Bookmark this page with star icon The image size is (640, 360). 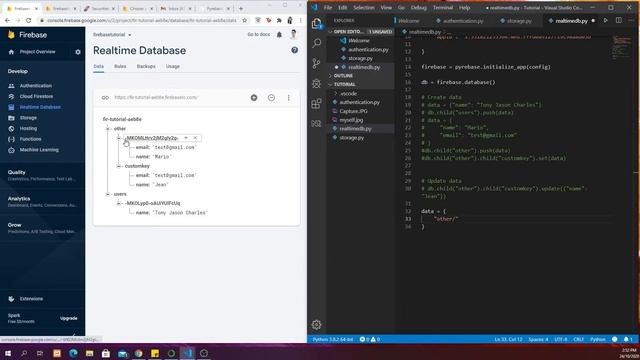pyautogui.click(x=244, y=20)
